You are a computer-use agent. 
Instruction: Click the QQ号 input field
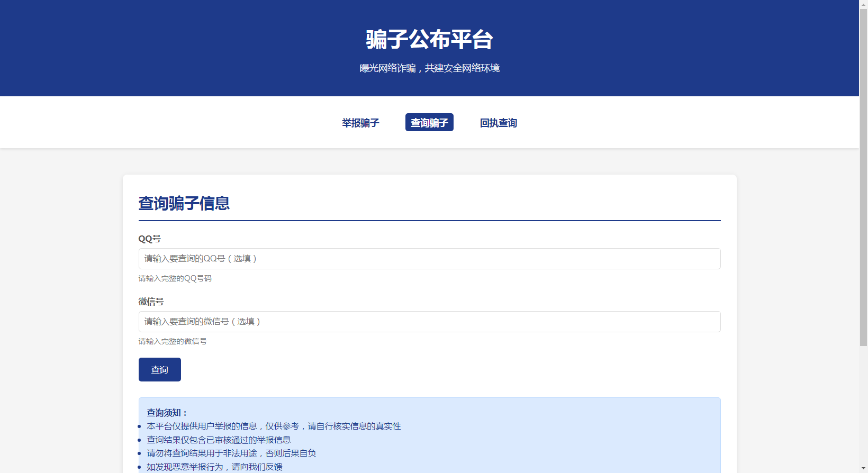pyautogui.click(x=429, y=259)
